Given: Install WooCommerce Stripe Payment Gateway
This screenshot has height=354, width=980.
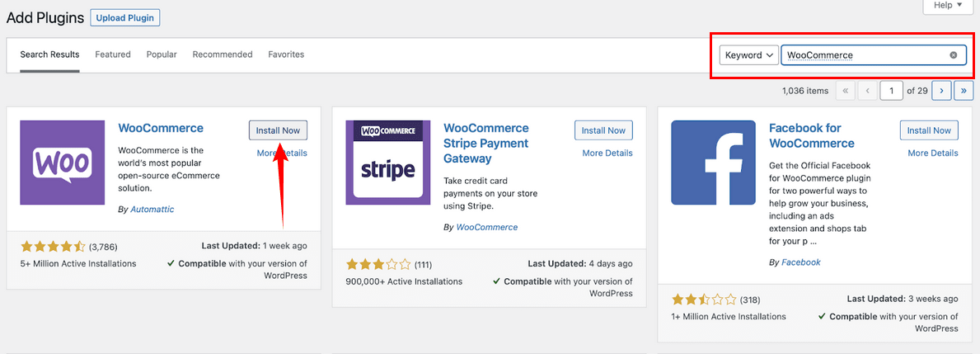Looking at the screenshot, I should pyautogui.click(x=603, y=130).
